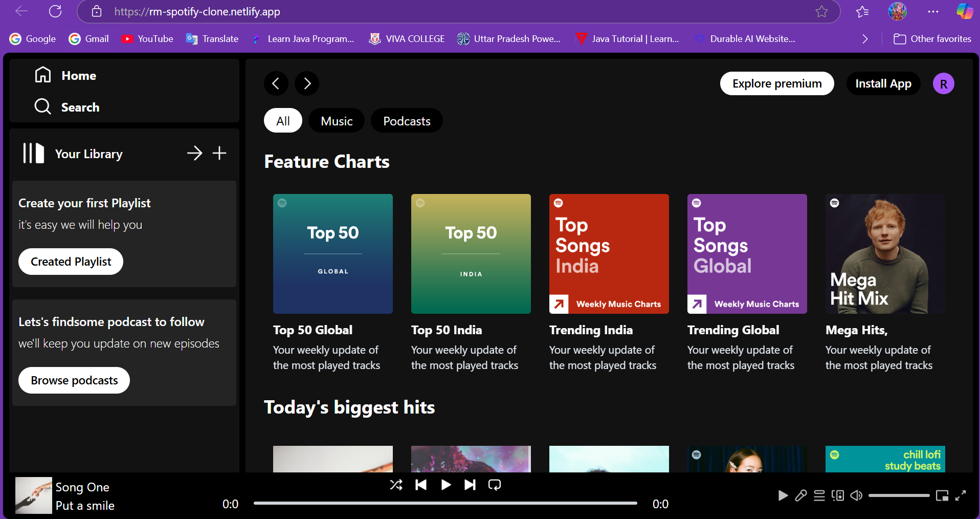Click the Explore premium button
This screenshot has width=980, height=519.
coord(777,83)
